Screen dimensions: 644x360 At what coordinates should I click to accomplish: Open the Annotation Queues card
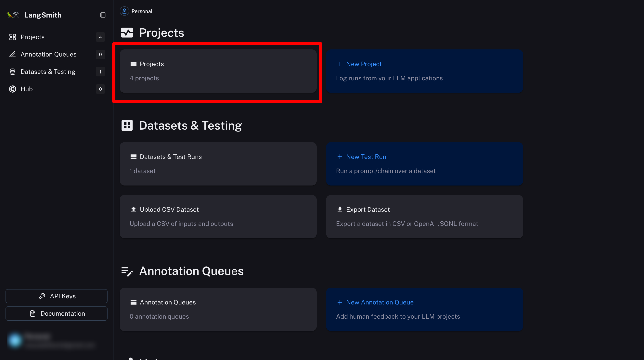point(218,310)
